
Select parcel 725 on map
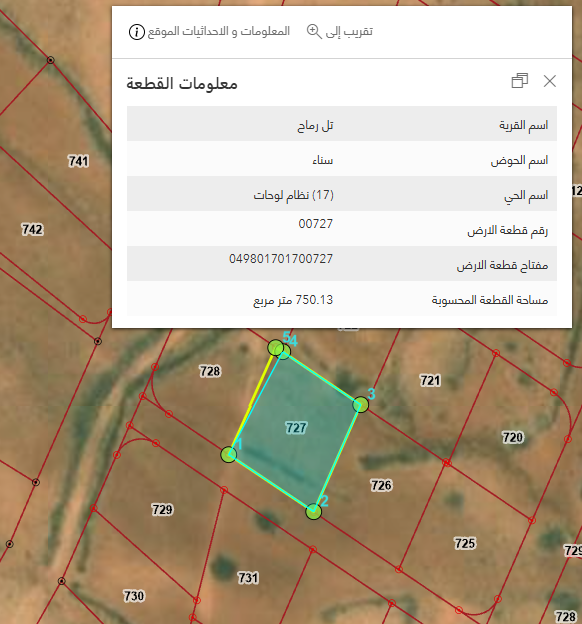pyautogui.click(x=465, y=543)
